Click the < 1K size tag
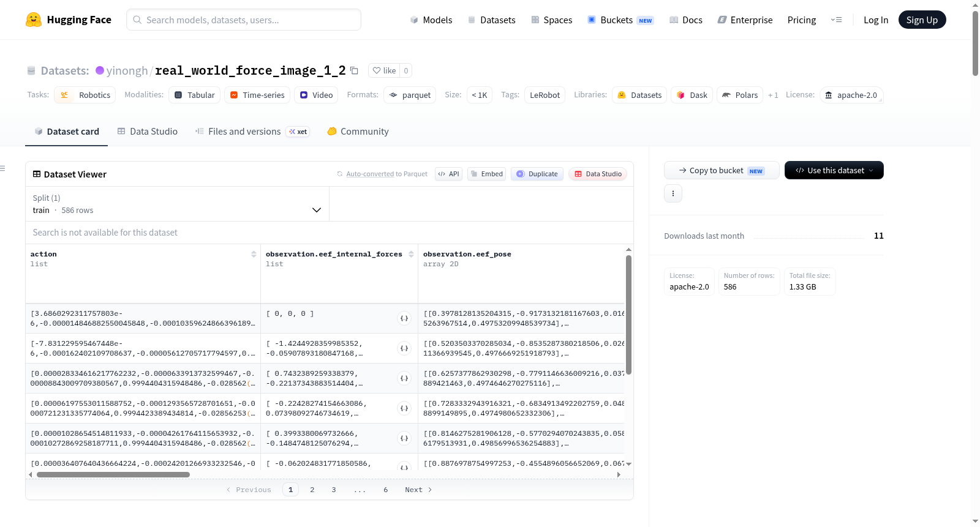This screenshot has height=527, width=980. pos(479,95)
